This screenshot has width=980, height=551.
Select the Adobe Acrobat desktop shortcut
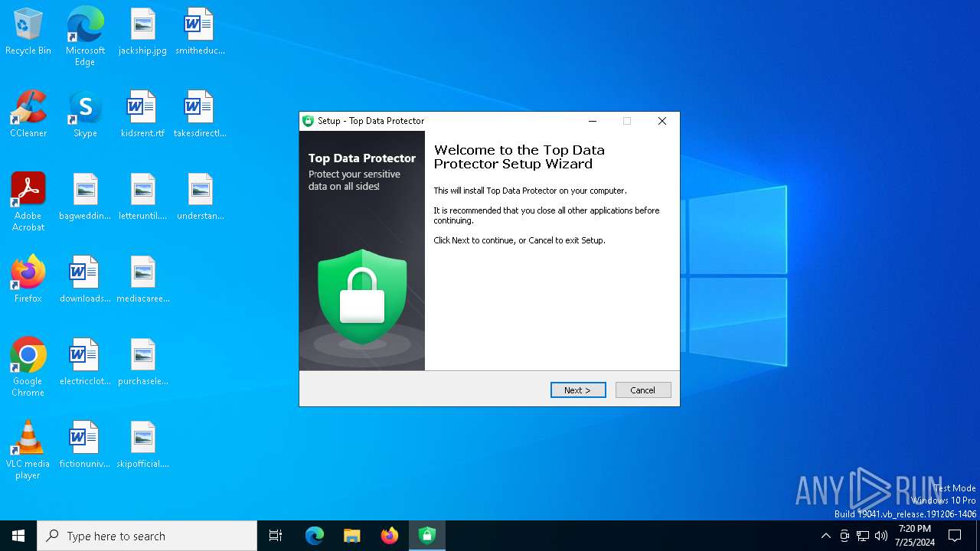coord(28,202)
